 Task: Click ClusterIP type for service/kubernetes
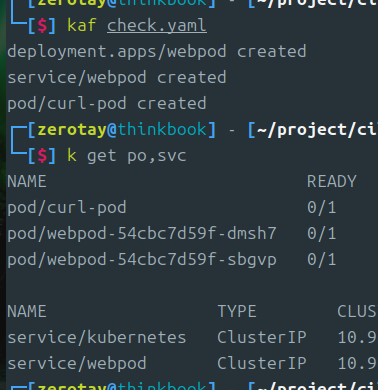pos(262,337)
